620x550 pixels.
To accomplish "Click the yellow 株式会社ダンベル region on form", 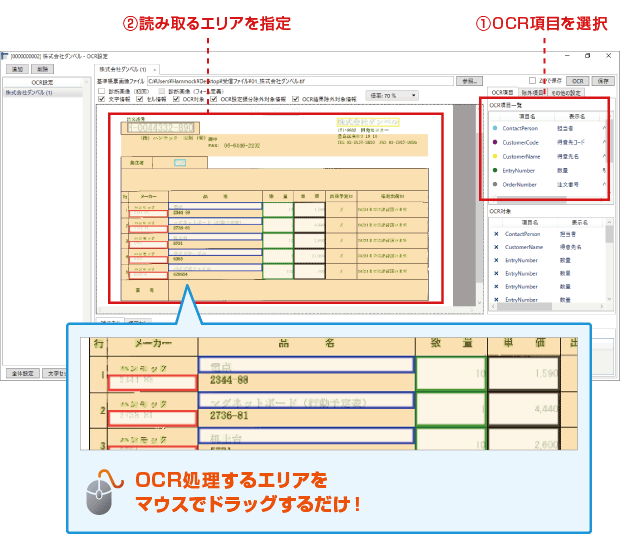I will (368, 122).
